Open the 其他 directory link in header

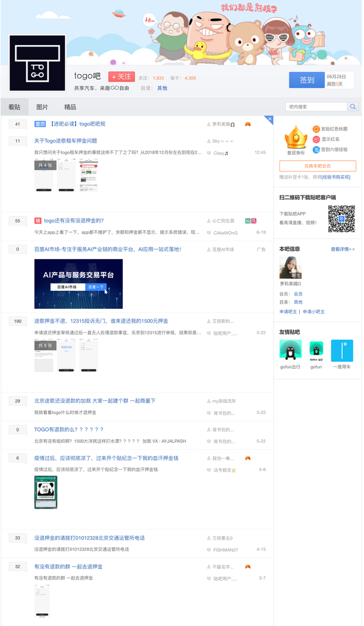(x=162, y=88)
